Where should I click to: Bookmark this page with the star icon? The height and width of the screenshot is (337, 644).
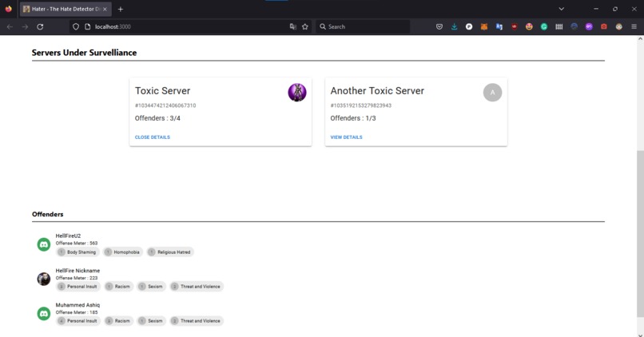(x=304, y=26)
